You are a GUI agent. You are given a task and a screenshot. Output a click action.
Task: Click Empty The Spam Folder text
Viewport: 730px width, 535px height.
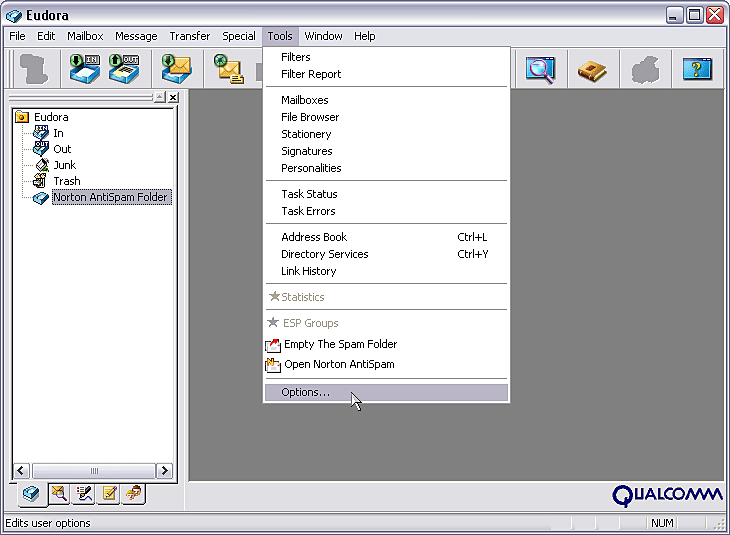tap(340, 344)
